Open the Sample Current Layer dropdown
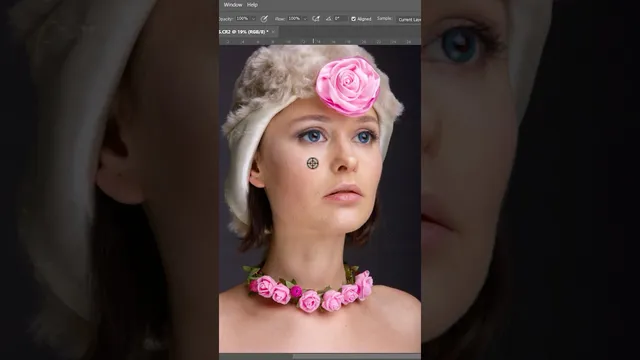 [409, 19]
